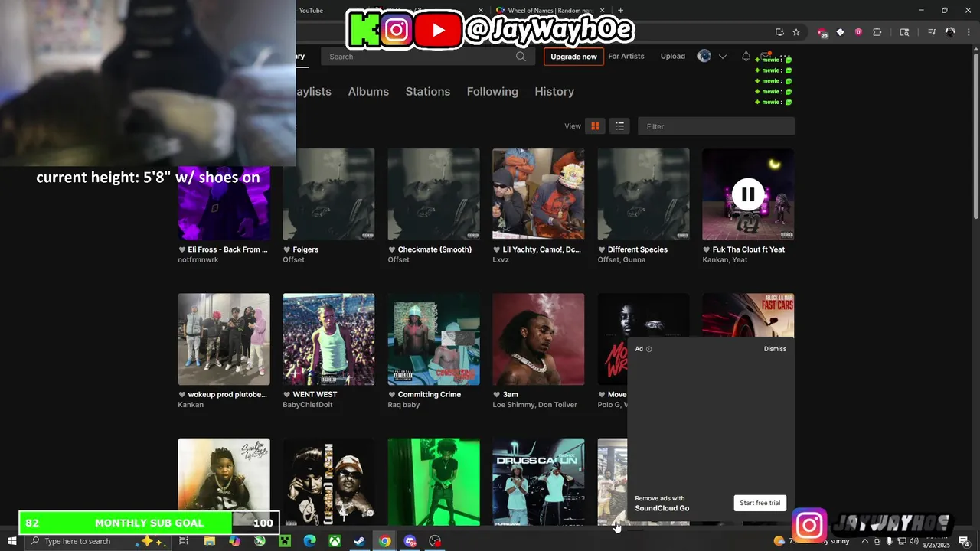Toggle the heart on WENT WEST
The width and height of the screenshot is (980, 551).
[287, 395]
